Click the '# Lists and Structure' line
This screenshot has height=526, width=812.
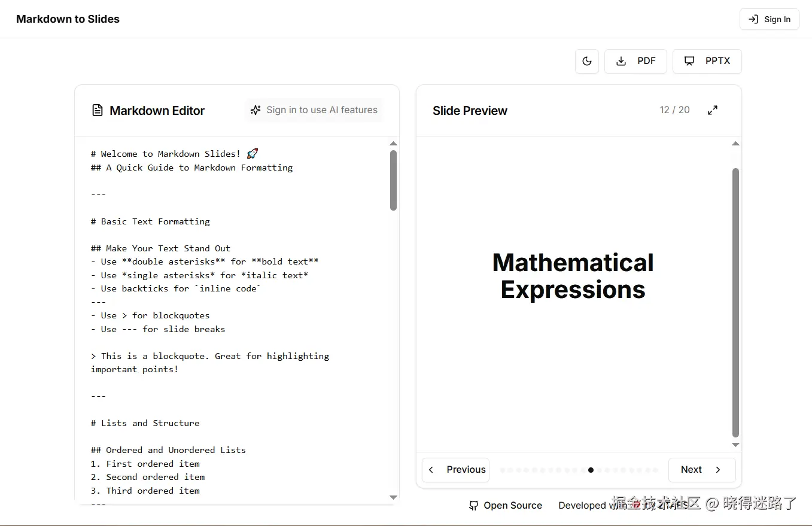tap(145, 423)
